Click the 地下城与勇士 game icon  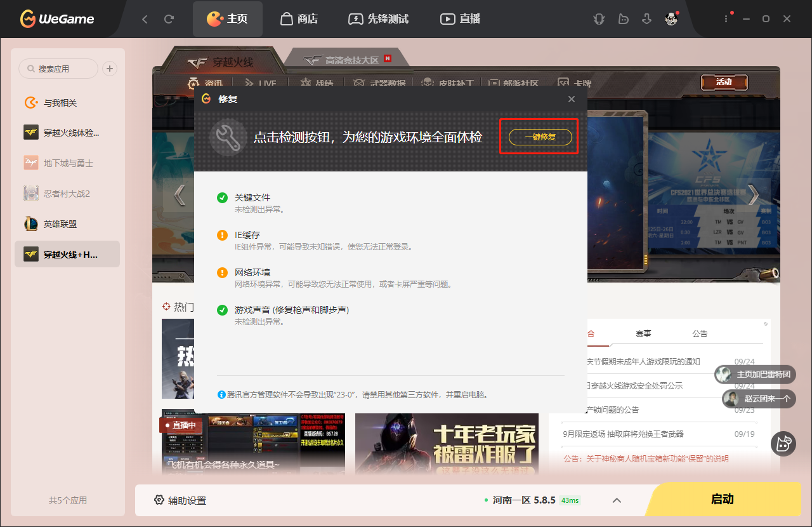click(x=30, y=163)
